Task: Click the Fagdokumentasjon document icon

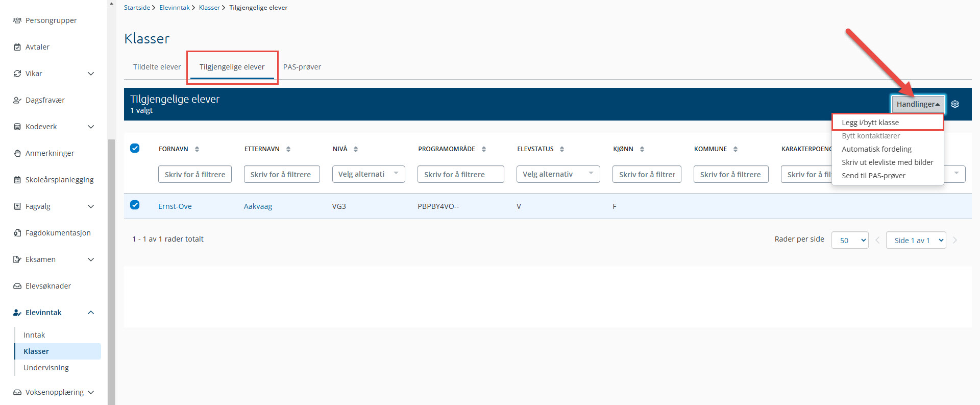Action: (17, 233)
